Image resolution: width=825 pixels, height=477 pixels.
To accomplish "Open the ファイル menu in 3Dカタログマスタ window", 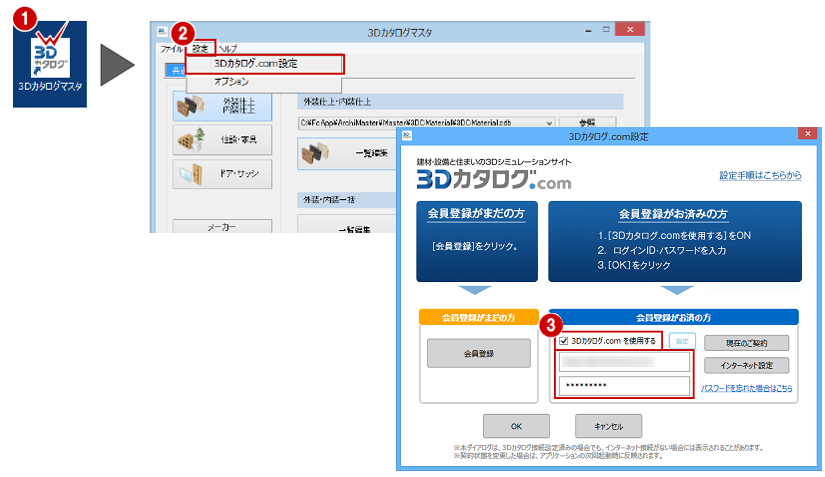I will (172, 48).
